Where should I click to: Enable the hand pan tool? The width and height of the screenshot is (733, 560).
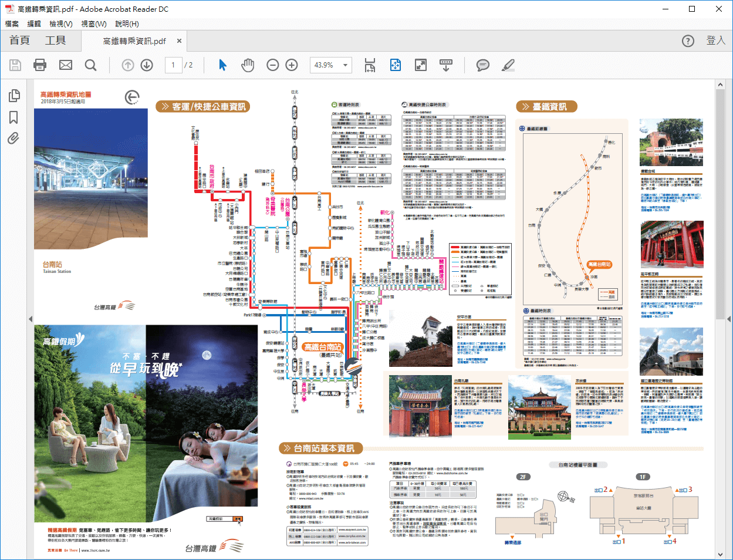[248, 65]
